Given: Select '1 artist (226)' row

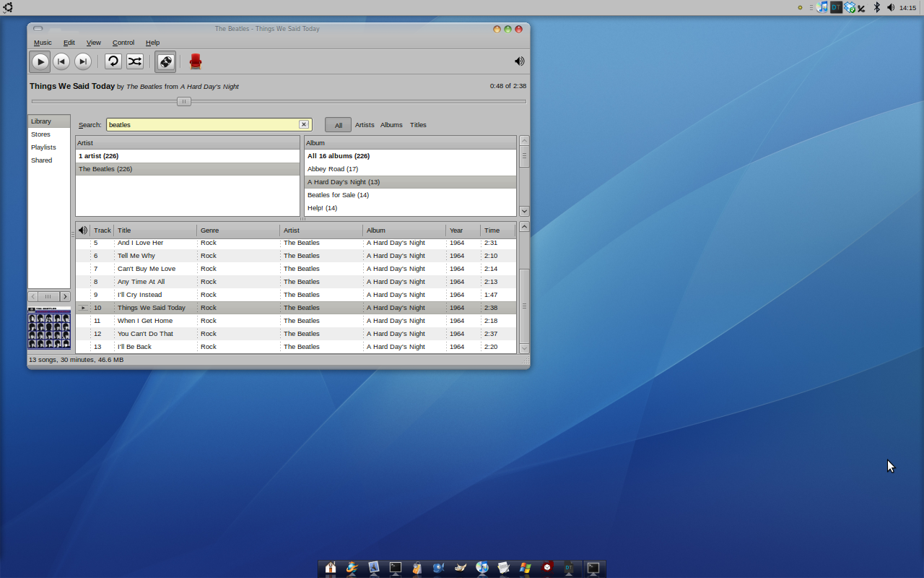Looking at the screenshot, I should click(188, 156).
